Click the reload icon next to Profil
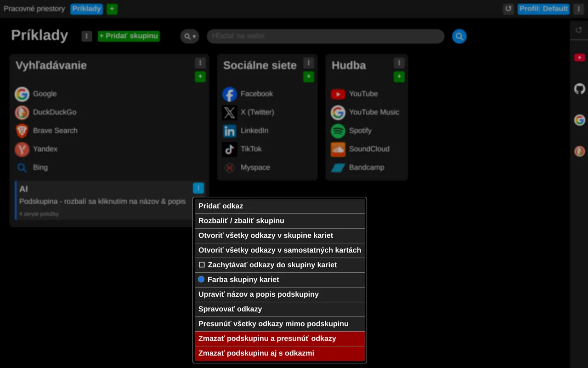 (x=508, y=9)
